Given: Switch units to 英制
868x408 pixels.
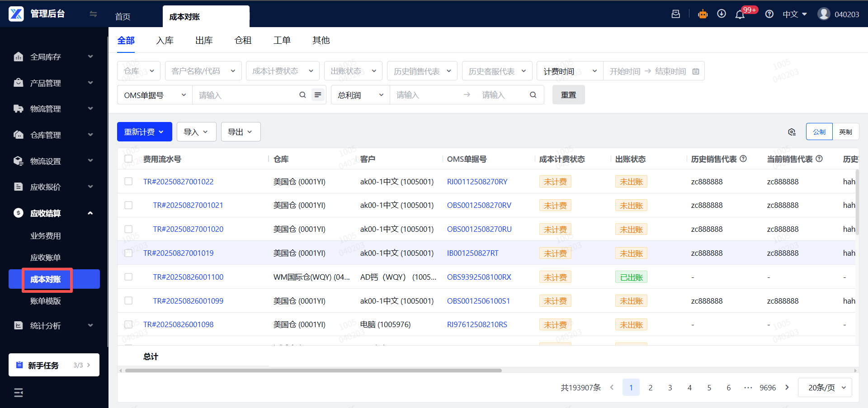Looking at the screenshot, I should point(845,132).
